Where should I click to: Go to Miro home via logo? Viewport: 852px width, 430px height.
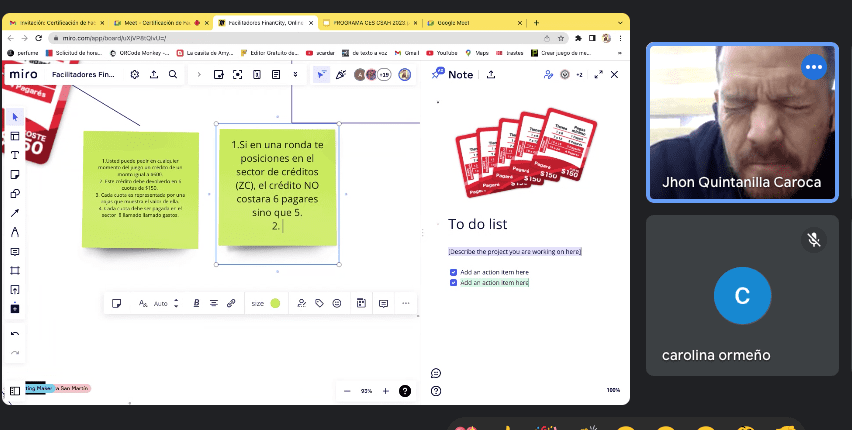pyautogui.click(x=23, y=74)
